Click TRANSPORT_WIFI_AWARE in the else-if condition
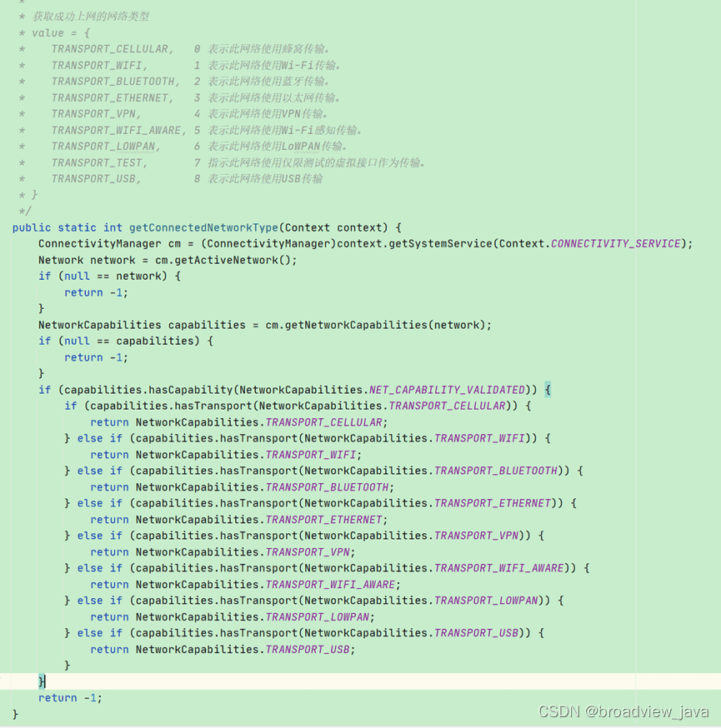This screenshot has height=728, width=721. click(x=499, y=568)
